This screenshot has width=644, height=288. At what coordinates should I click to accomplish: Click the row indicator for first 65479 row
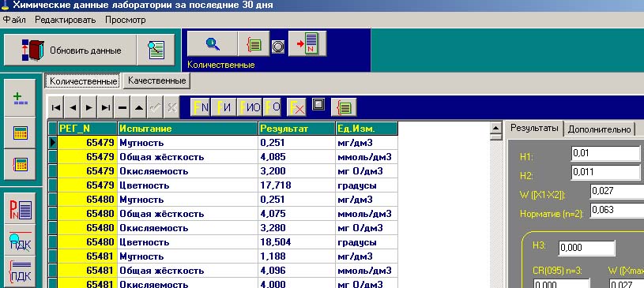[x=53, y=143]
